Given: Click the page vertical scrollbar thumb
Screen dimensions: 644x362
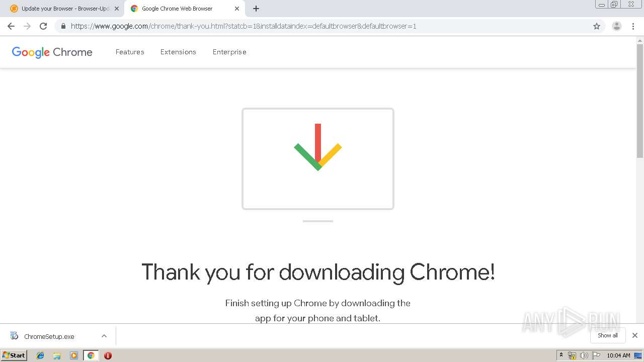Looking at the screenshot, I should [x=640, y=101].
